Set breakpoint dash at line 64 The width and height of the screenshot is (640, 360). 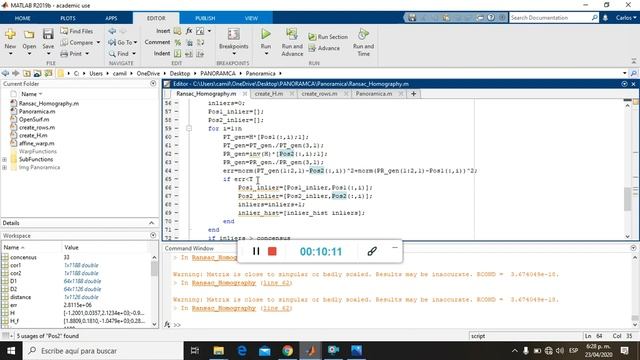click(177, 171)
